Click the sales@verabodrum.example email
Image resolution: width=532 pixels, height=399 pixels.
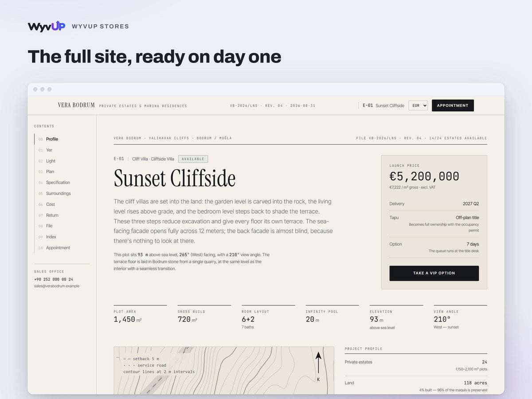click(57, 286)
